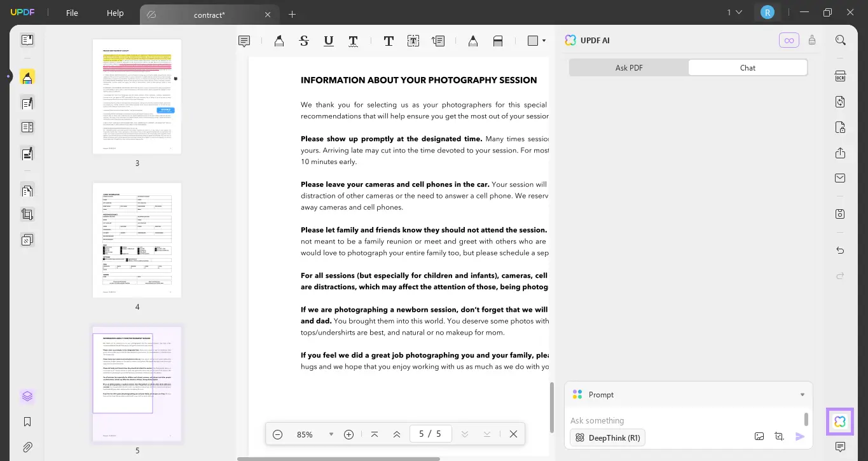Open the Search magnifier icon

point(841,40)
